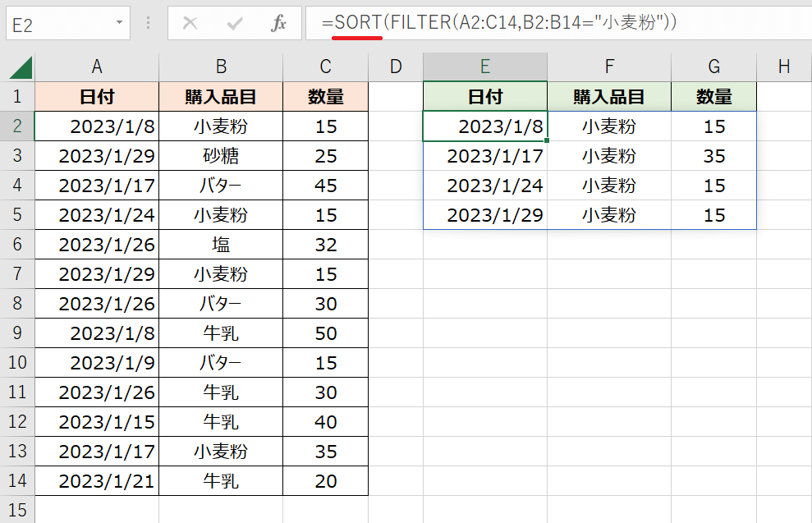Click cell G3 with value 35
This screenshot has height=523, width=812.
point(713,156)
